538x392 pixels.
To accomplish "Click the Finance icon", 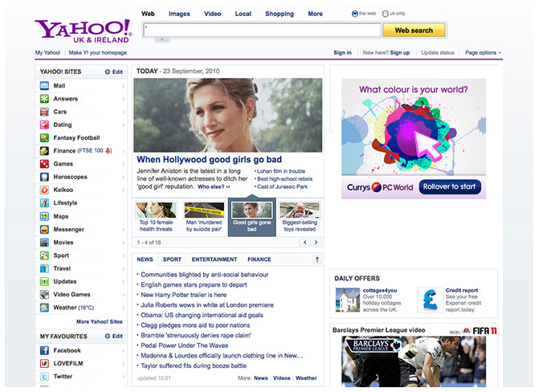I will point(44,151).
